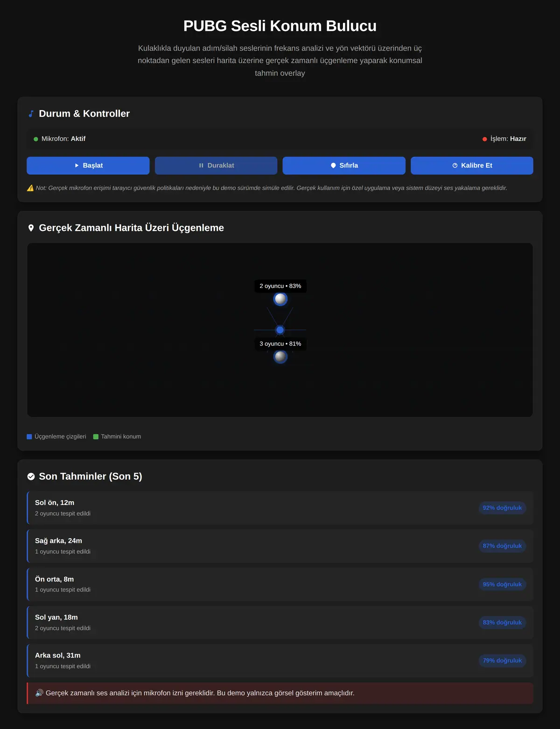Click the speaker icon in the red notice
This screenshot has height=729, width=560.
pyautogui.click(x=39, y=693)
